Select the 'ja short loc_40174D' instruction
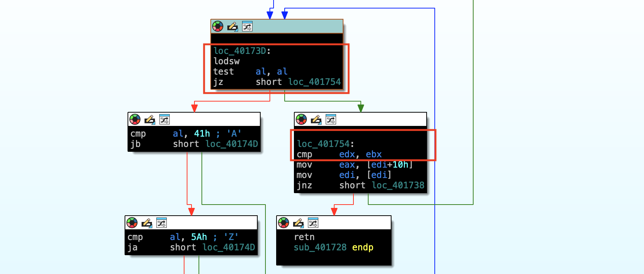Screen dimensions: 644x274 (x=191, y=247)
